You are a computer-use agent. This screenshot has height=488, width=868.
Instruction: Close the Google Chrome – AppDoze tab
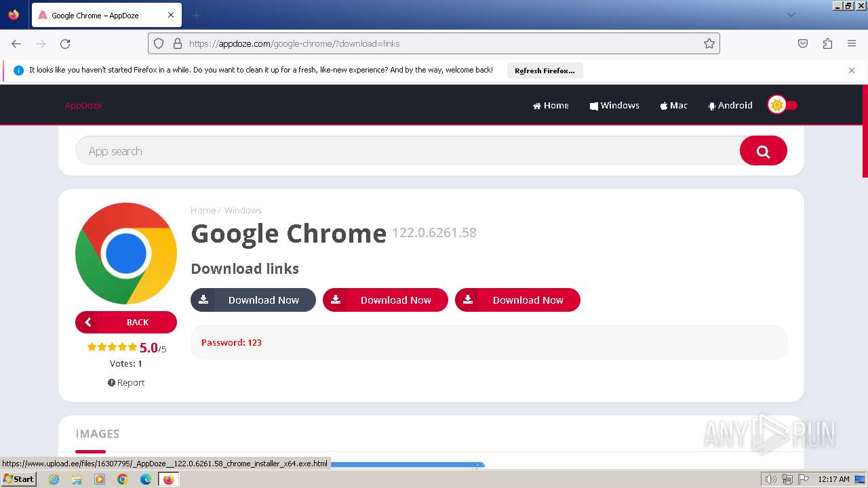click(171, 15)
